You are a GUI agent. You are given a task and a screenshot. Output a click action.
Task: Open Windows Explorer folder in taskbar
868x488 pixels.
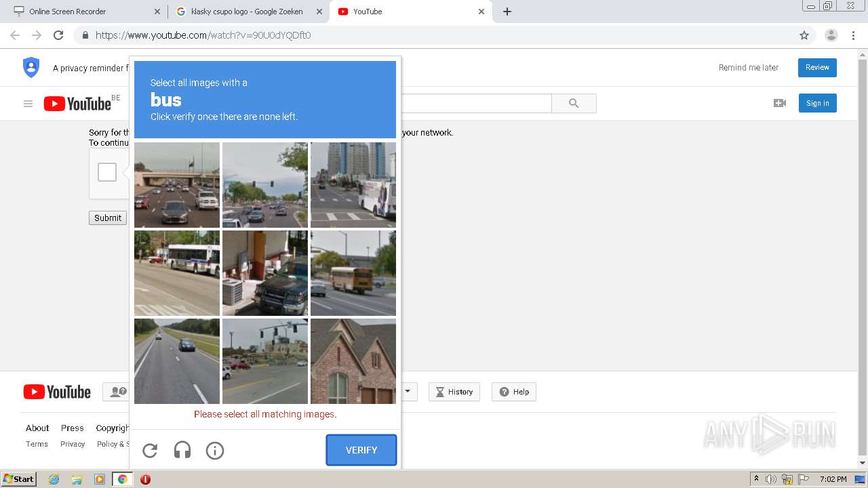77,479
